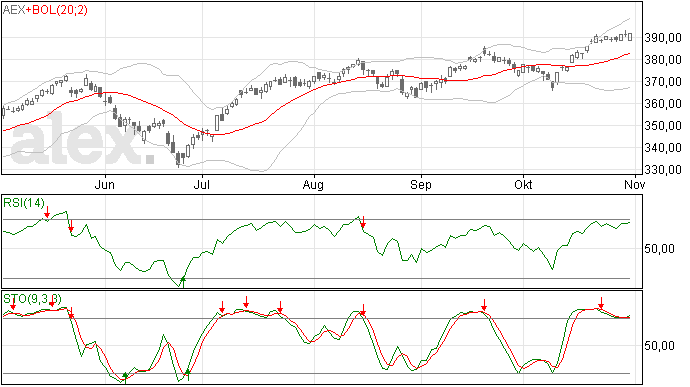Click the Jun month label

(105, 184)
